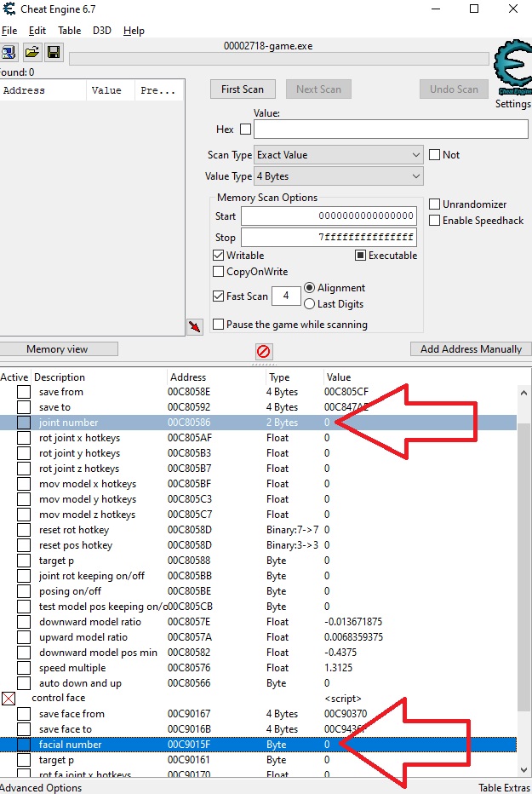The height and width of the screenshot is (794, 532).
Task: Enable the Unrandomizer checkbox
Action: pyautogui.click(x=434, y=204)
